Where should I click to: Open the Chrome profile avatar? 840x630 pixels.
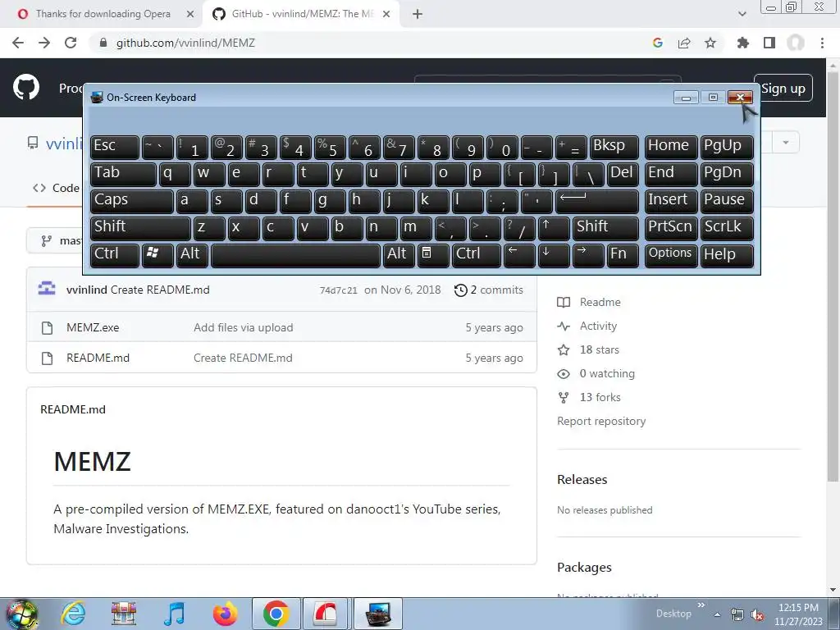[x=796, y=43]
